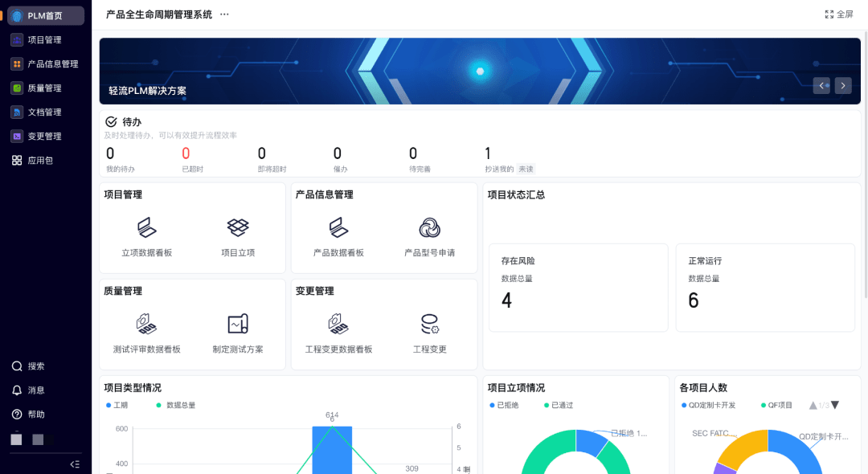The width and height of the screenshot is (868, 474).
Task: Click the 未读 tag
Action: click(526, 170)
